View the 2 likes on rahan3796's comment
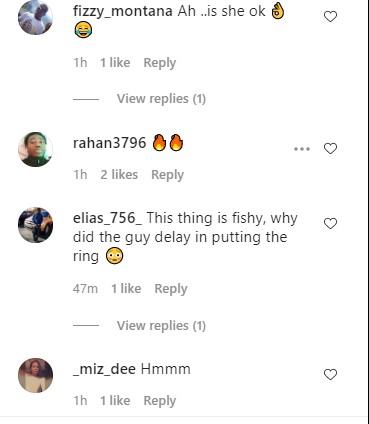The height and width of the screenshot is (424, 369). (119, 174)
